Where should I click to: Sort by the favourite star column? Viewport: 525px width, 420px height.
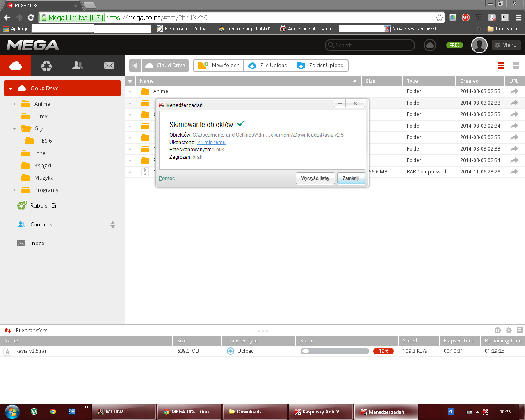click(x=130, y=81)
